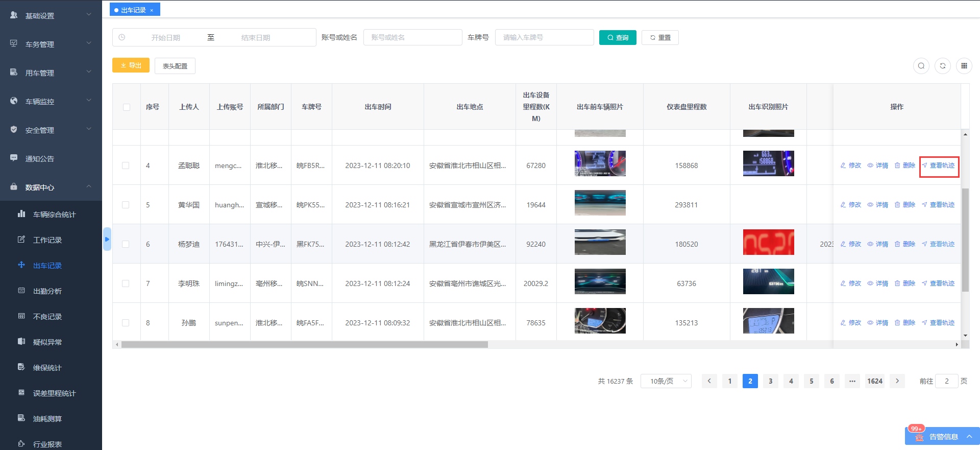Click the horizontal table scrollbar
The height and width of the screenshot is (450, 980).
tap(304, 345)
